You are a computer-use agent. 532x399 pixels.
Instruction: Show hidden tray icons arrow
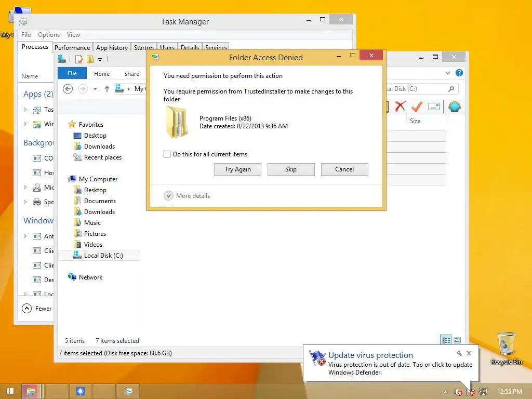(x=445, y=392)
